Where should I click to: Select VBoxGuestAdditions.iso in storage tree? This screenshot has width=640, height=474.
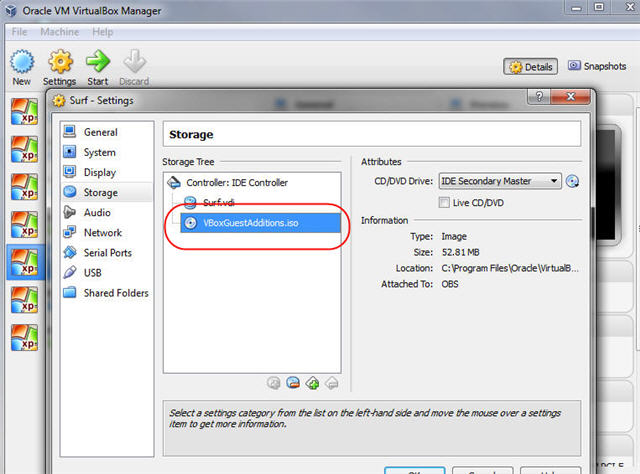260,223
